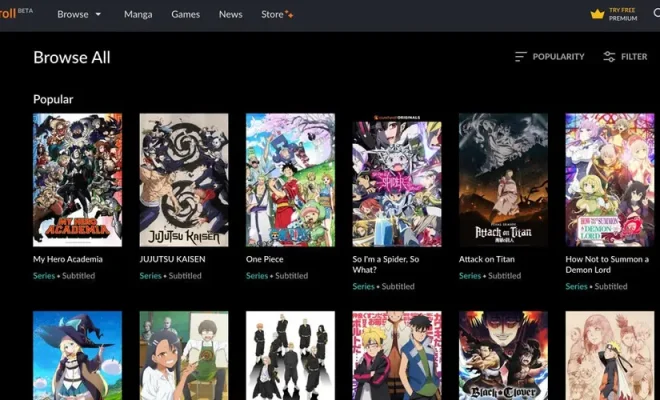Viewport: 660px width, 400px height.
Task: Open the Crunchyroll logo home link
Action: [x=8, y=13]
